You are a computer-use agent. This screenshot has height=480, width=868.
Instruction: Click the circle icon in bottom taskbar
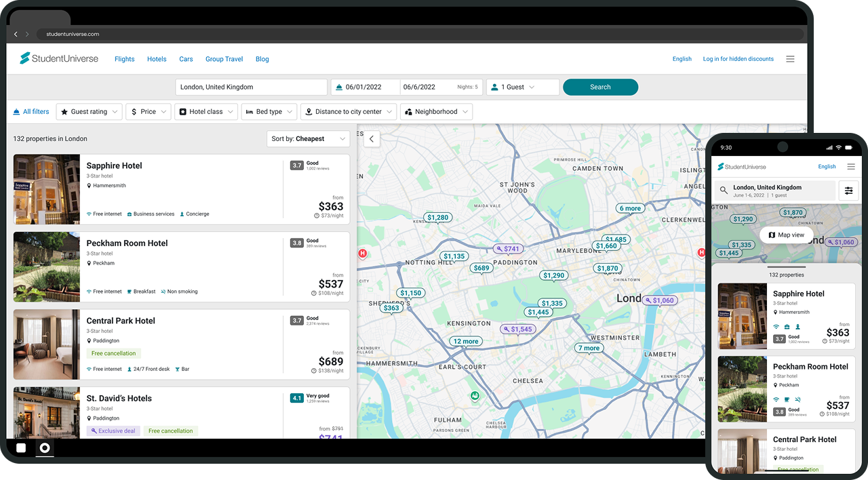tap(45, 448)
